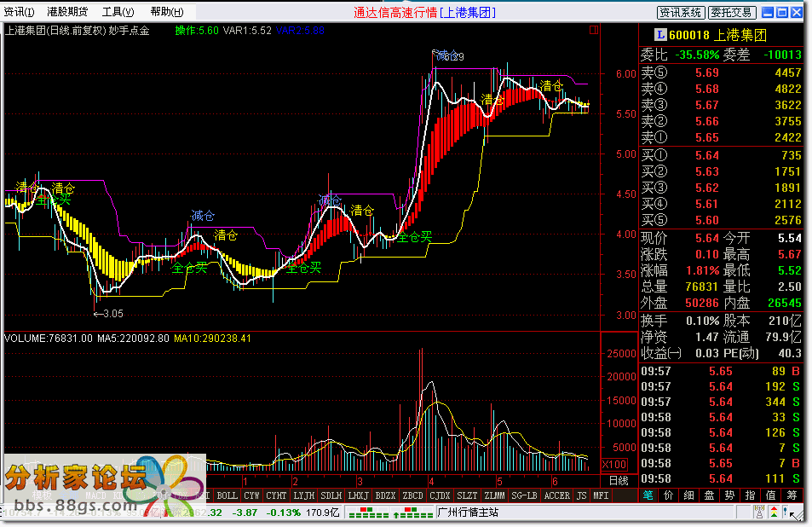Click the MA10:290238.41 volume label
This screenshot has height=527, width=812.
(212, 339)
